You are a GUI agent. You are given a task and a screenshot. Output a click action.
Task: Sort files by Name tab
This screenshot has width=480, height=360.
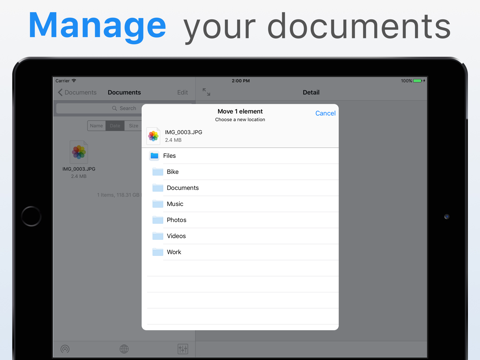click(x=96, y=126)
